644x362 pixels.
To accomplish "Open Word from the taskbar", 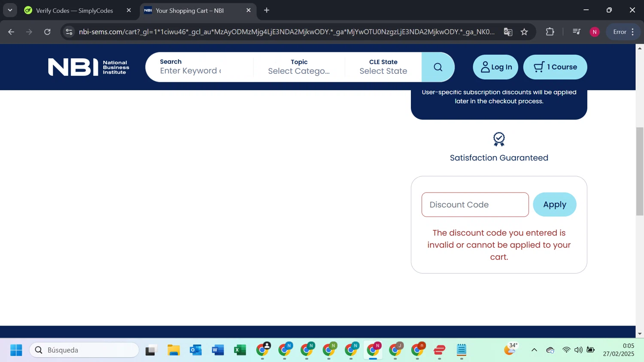I will point(218,350).
